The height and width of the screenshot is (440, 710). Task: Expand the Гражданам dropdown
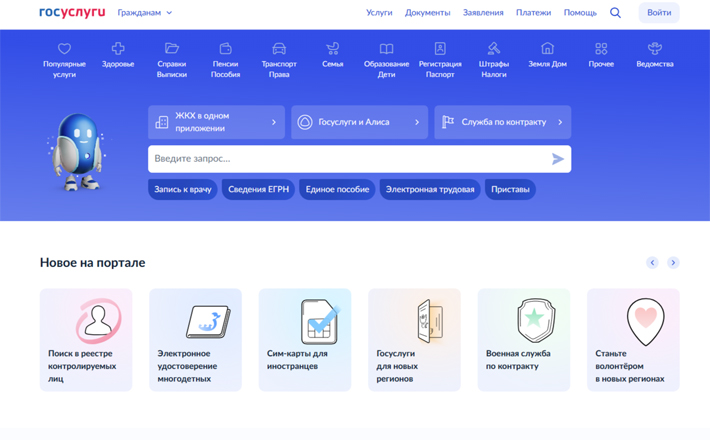(x=145, y=13)
